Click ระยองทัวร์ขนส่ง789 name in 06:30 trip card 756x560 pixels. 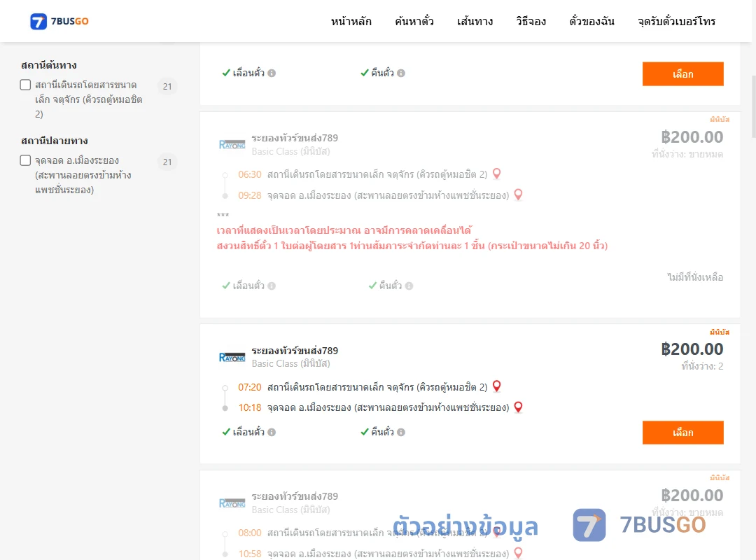[x=295, y=138]
